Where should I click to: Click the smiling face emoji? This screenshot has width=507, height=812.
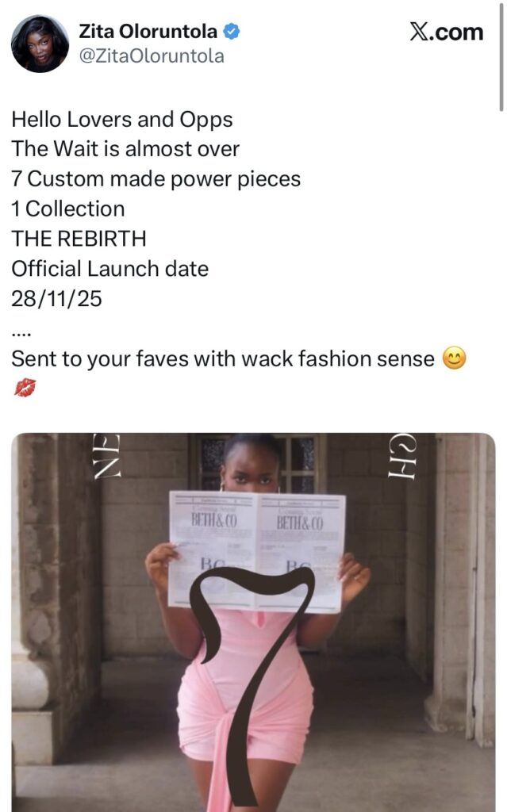tap(454, 358)
